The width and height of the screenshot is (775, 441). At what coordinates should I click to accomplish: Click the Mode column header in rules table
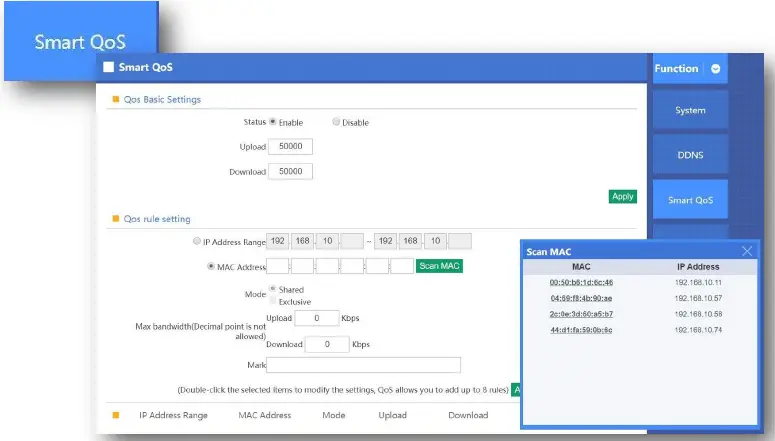(334, 415)
